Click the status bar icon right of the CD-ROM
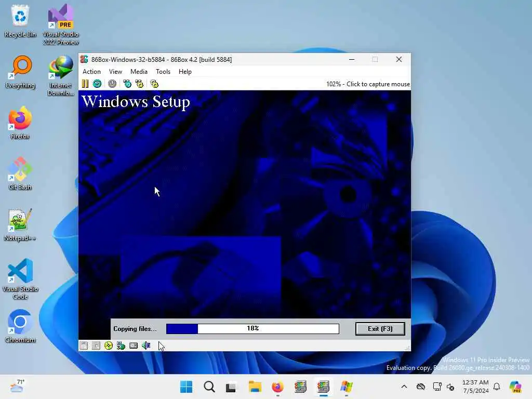532x399 pixels. click(x=121, y=345)
